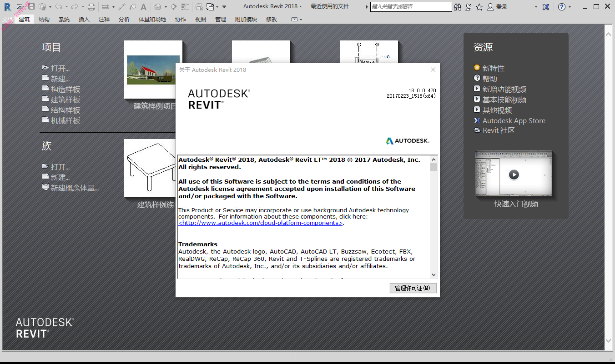Viewport: 615px width, 364px height.
Task: Click 机械样板 under 项目
Action: pos(66,120)
